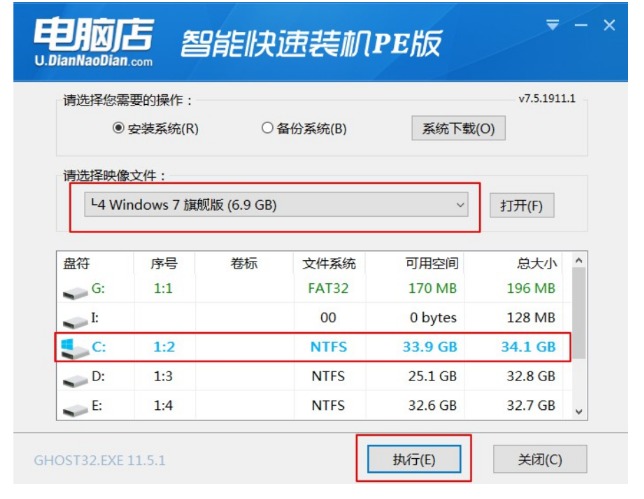Click the 1:3 sequence number cell
644x499 pixels.
[163, 376]
